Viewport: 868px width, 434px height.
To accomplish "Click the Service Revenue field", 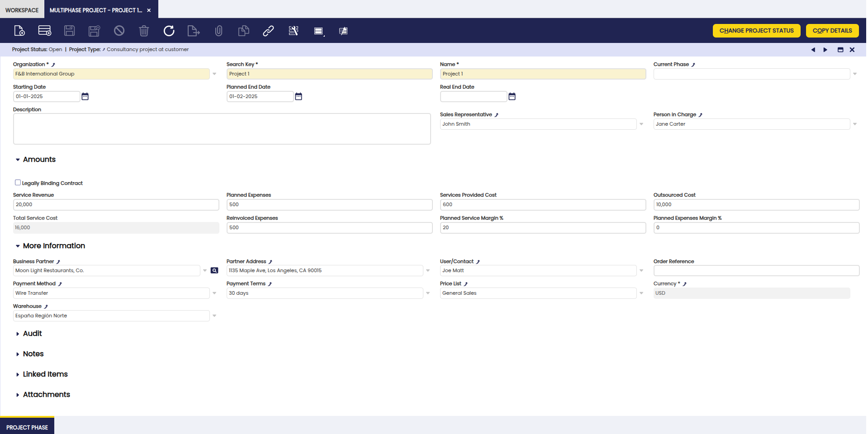I will [116, 205].
